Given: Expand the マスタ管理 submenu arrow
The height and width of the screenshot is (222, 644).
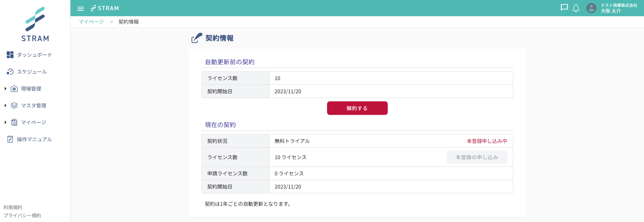Looking at the screenshot, I should tap(5, 105).
